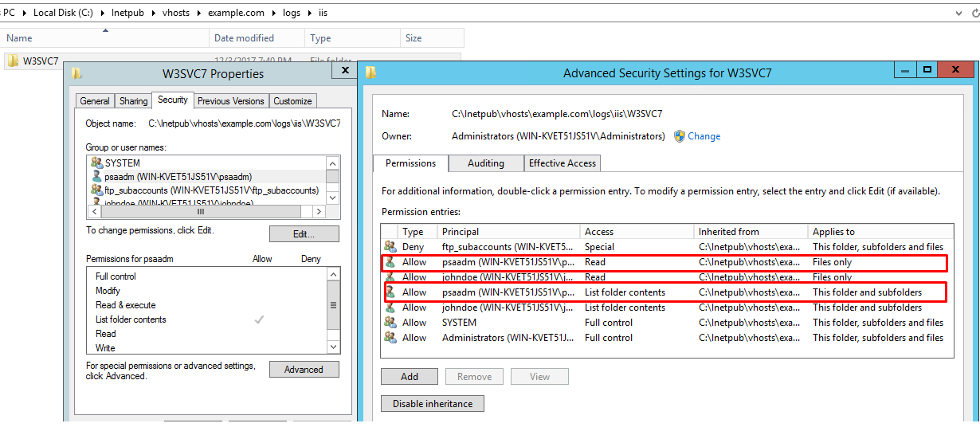Click the Advanced button in Properties
Screen dimensions: 980x435
pos(304,370)
